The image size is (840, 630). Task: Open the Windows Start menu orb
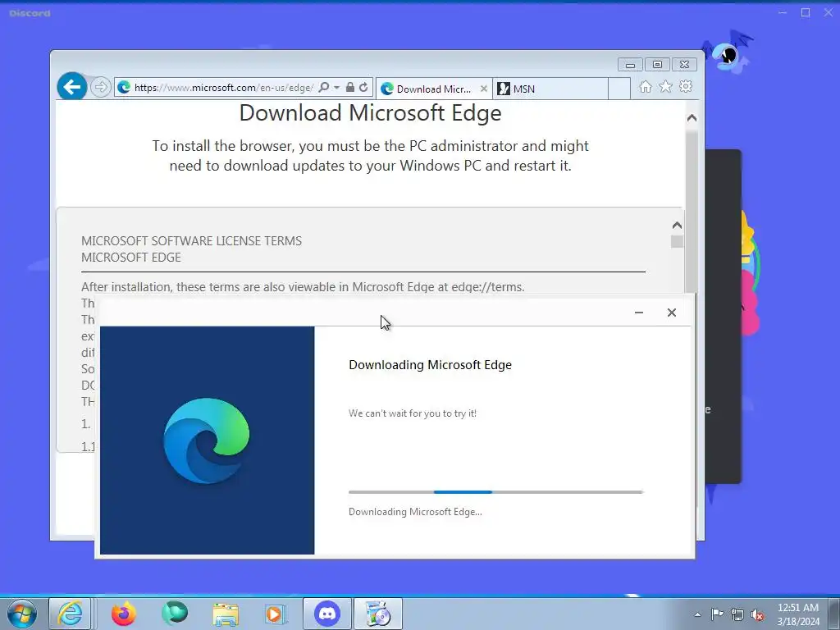[x=22, y=614]
